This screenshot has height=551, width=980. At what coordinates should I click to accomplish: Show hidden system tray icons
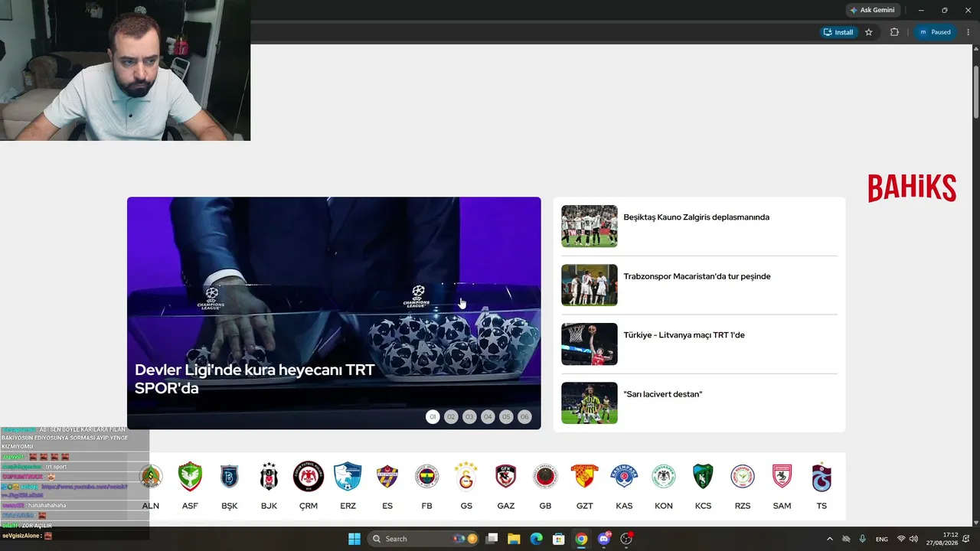(x=829, y=539)
